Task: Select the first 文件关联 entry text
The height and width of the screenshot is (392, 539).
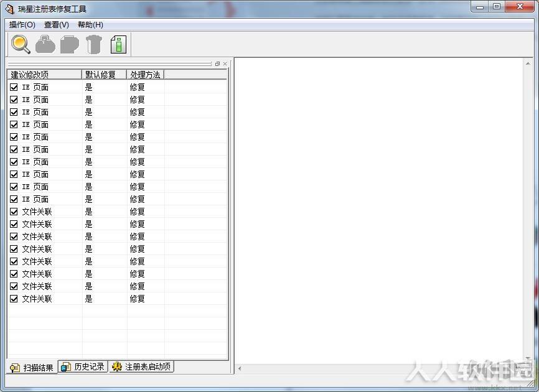Action: click(37, 212)
